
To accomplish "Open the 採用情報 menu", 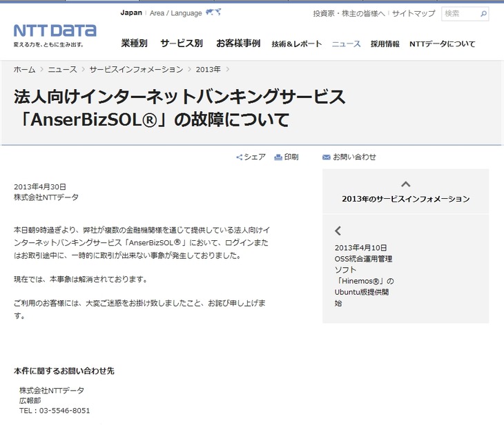I will tap(385, 43).
